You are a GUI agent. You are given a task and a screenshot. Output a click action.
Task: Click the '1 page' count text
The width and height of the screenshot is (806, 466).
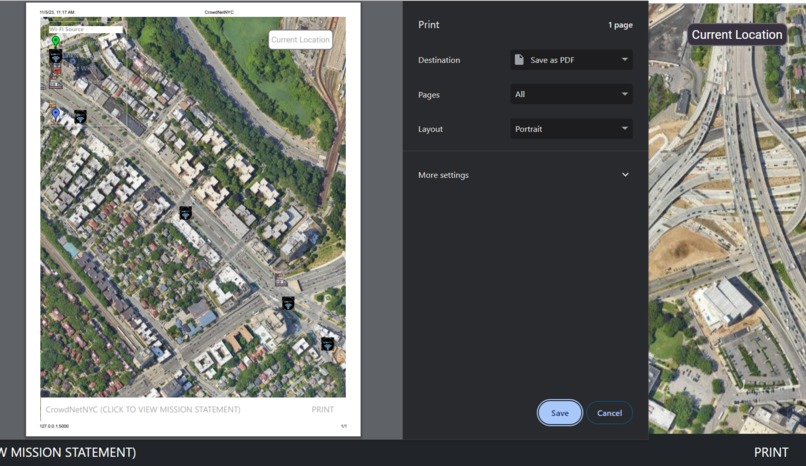(x=620, y=25)
